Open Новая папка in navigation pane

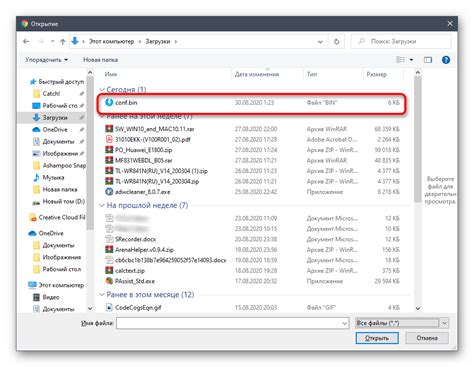[x=55, y=190]
